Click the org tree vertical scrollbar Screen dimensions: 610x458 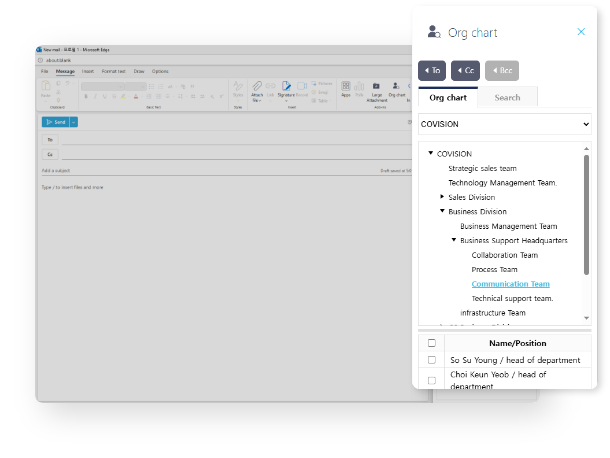point(586,215)
